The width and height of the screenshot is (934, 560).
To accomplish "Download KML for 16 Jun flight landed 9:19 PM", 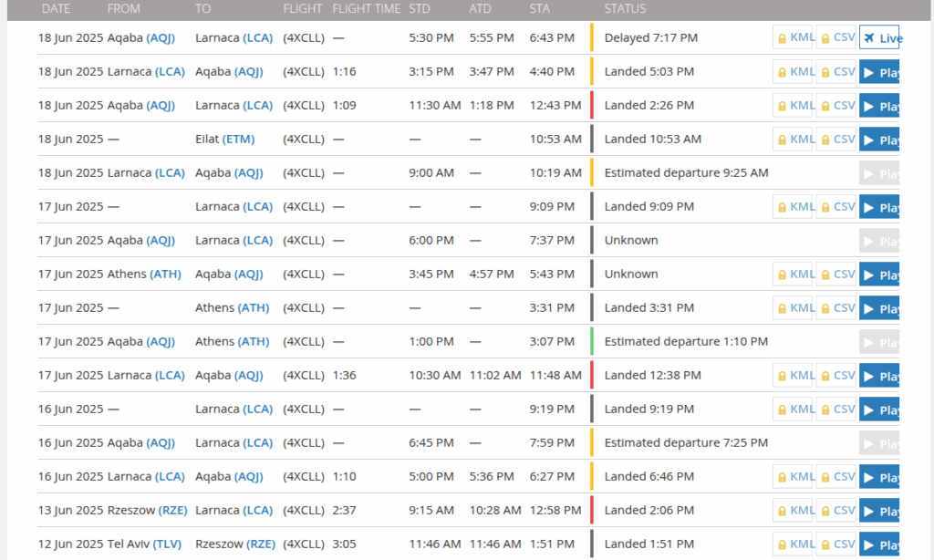I will coord(793,410).
